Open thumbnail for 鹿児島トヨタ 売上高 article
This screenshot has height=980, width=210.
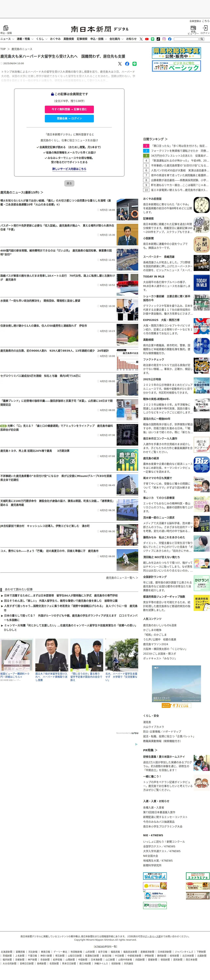127,460
